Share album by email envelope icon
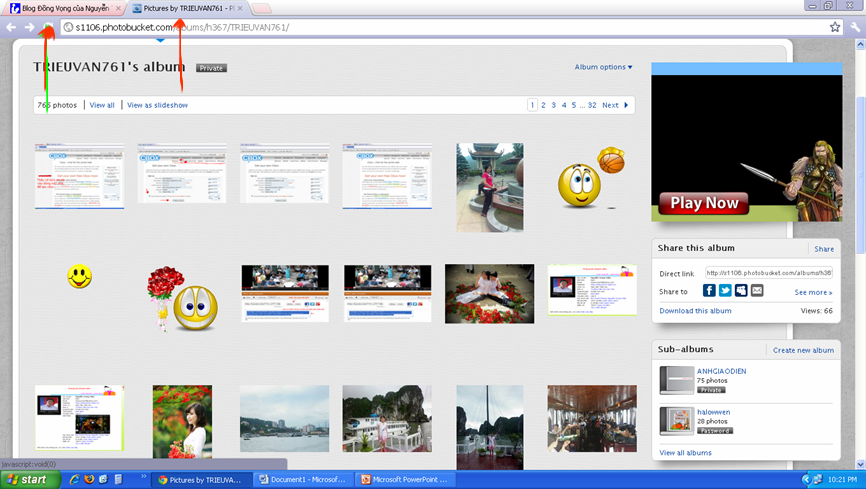 (x=757, y=291)
